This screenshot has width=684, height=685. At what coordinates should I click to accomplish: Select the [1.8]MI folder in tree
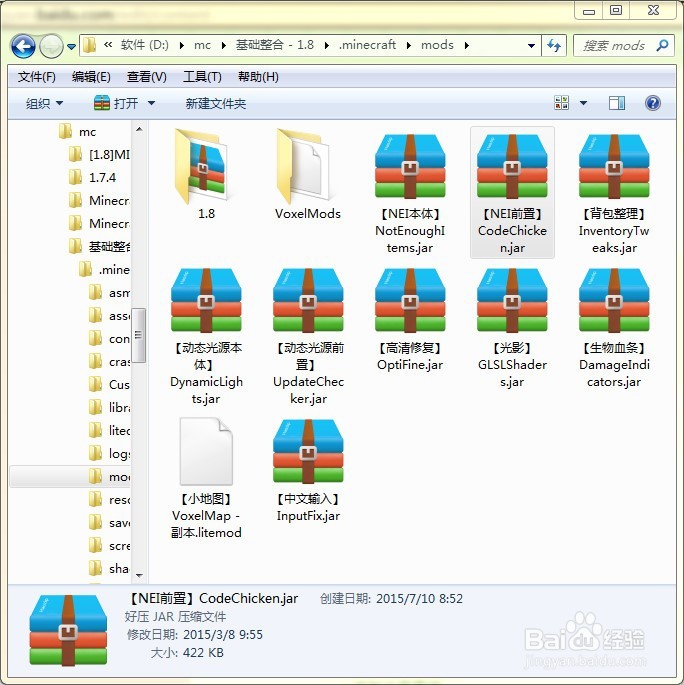[100, 154]
